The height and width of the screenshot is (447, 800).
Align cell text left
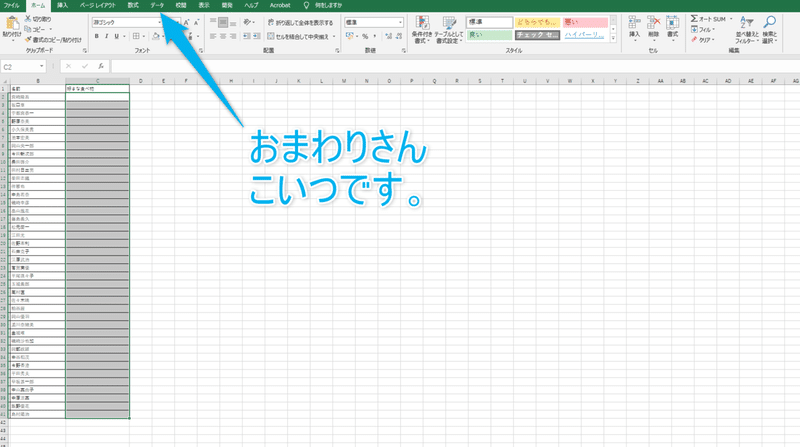point(213,36)
